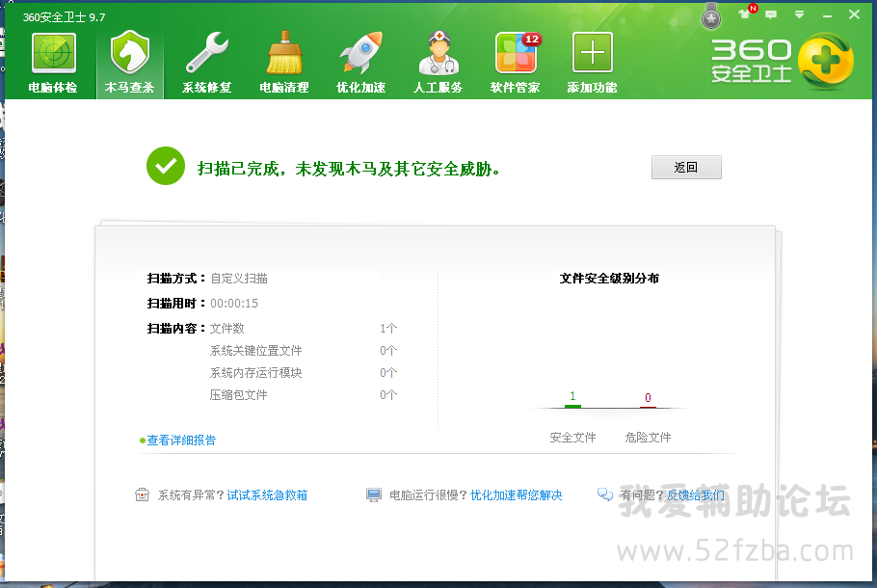Click the first-aid kit icon beside 系统有异常
This screenshot has width=877, height=588.
tap(142, 494)
